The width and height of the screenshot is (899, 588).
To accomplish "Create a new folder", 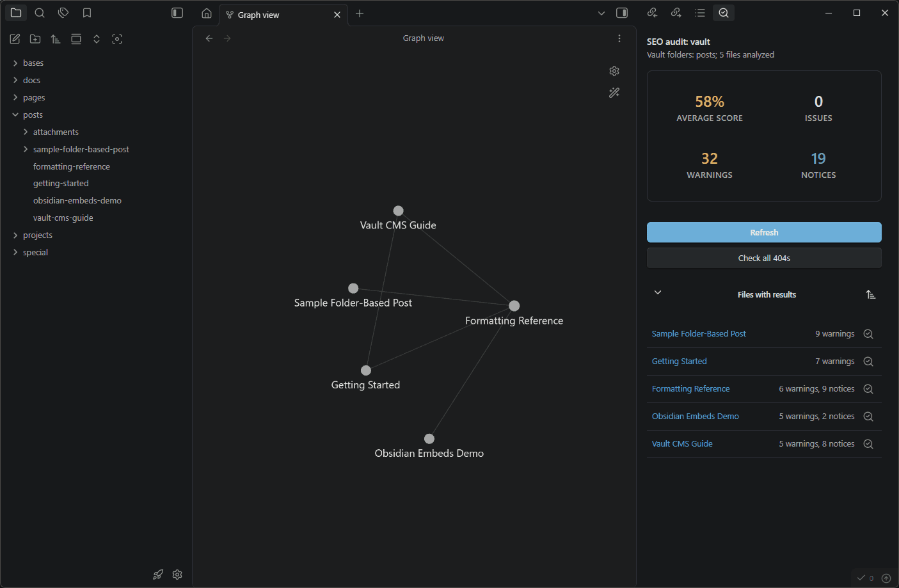I will tap(35, 38).
